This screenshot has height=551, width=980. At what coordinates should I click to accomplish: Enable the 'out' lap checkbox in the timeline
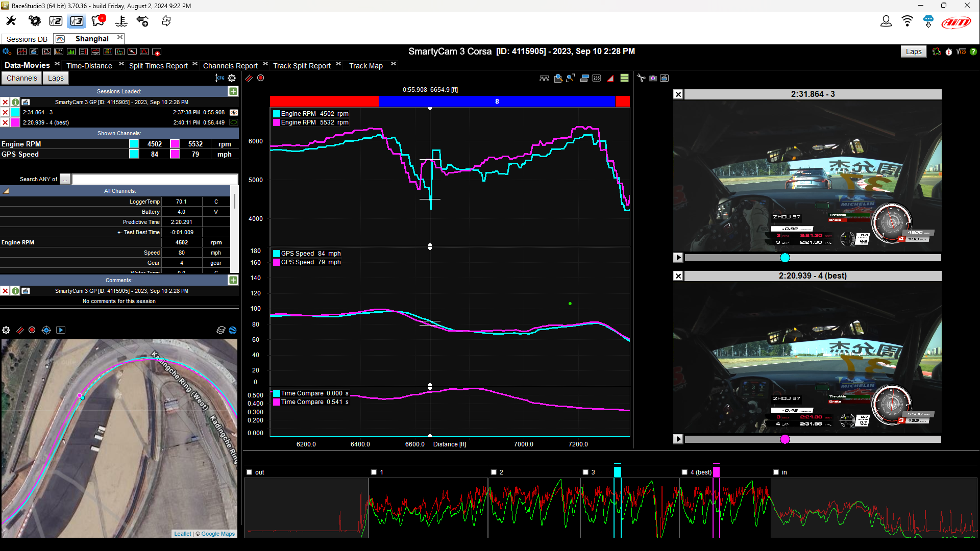249,472
